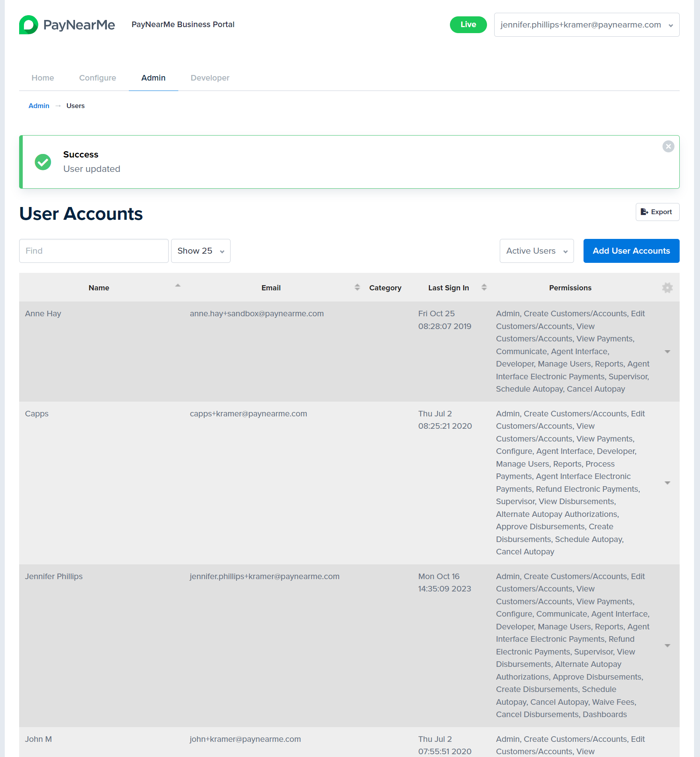Select the Anne Hay name cell

tap(43, 313)
